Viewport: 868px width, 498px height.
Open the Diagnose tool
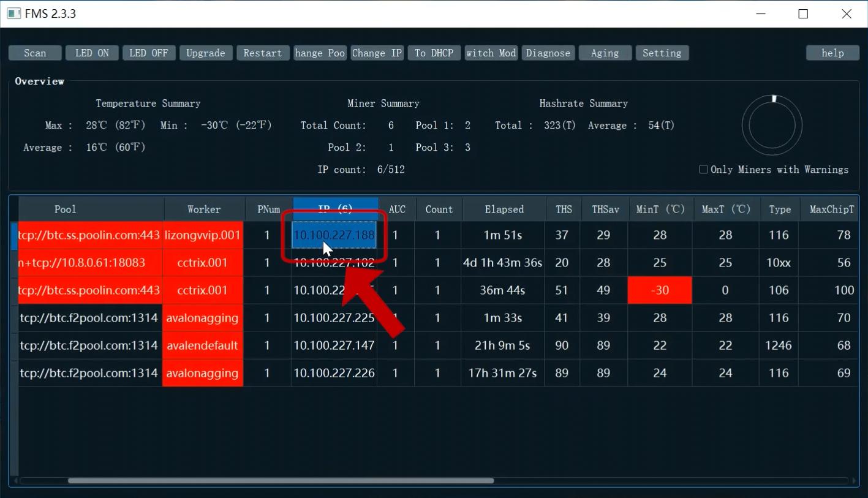[x=548, y=53]
